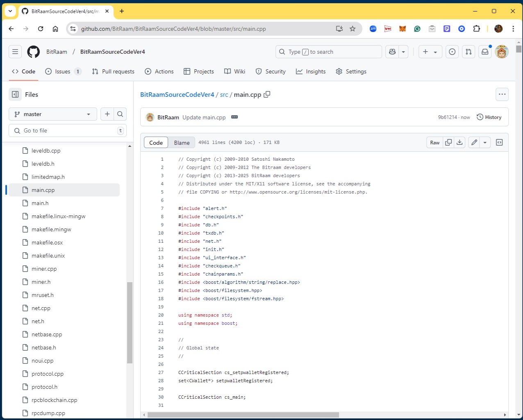Open the Insights tab
Image resolution: width=523 pixels, height=420 pixels.
[x=311, y=71]
